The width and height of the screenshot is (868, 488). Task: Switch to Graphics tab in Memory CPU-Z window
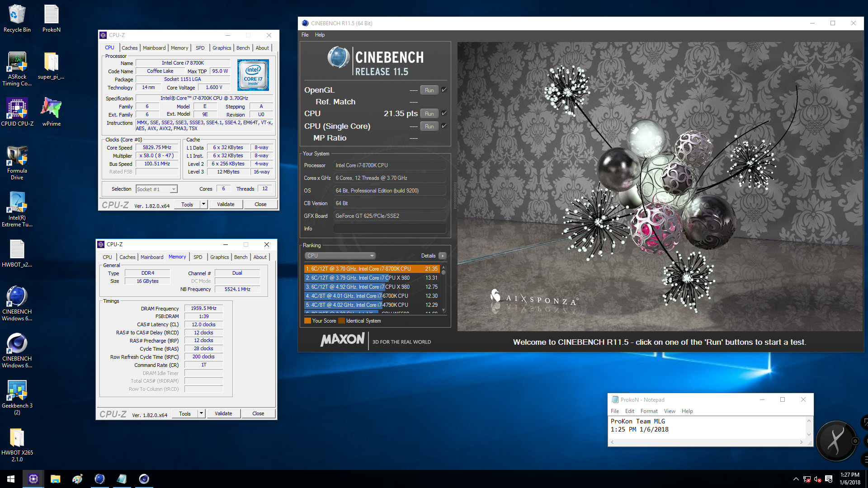click(219, 257)
